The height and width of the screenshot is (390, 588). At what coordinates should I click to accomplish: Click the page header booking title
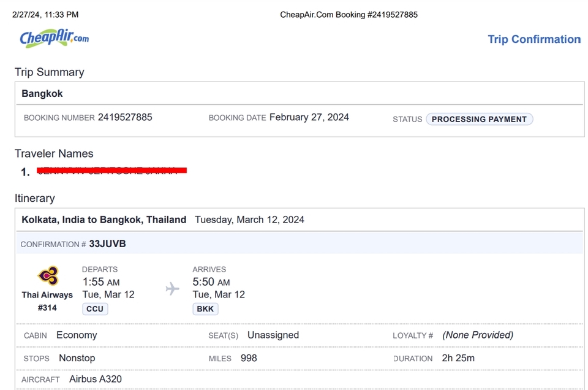tap(349, 15)
